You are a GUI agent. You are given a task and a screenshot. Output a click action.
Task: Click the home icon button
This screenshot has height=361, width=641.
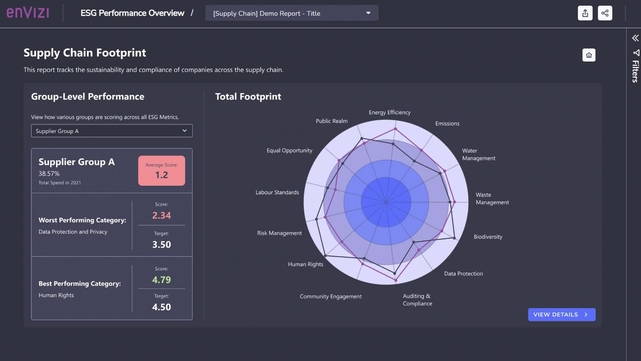click(x=589, y=55)
